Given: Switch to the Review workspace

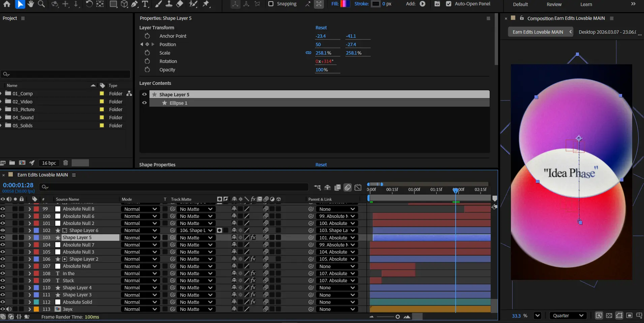Looking at the screenshot, I should coord(554,4).
